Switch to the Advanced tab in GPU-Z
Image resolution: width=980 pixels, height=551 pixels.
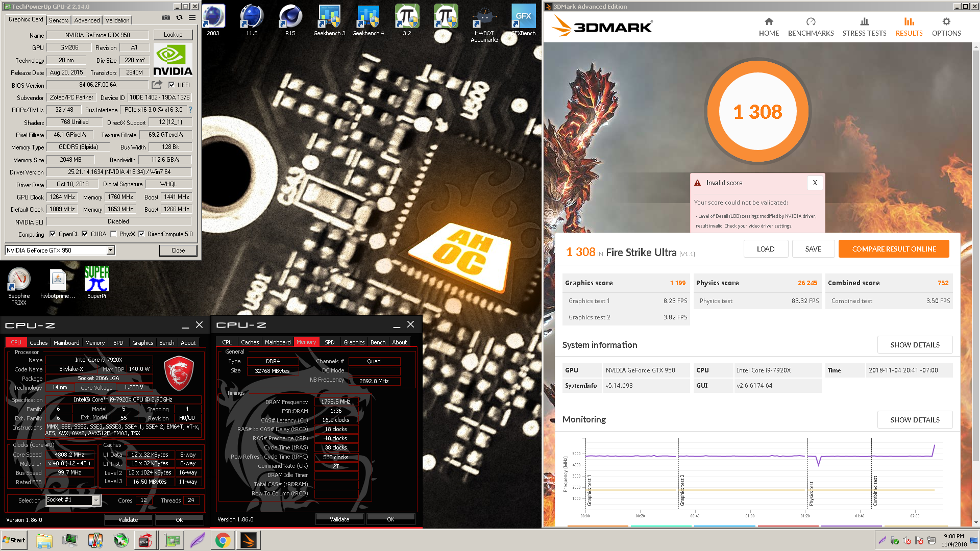click(87, 20)
